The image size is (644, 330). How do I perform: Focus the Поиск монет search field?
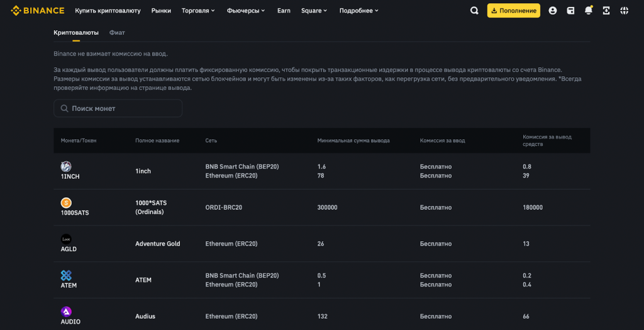tap(118, 108)
